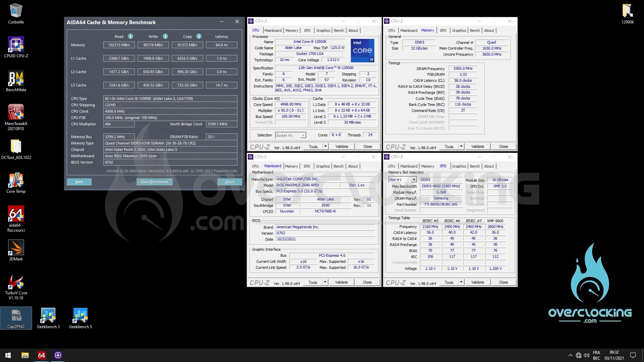Click the FRA BEC language indicator
Image resolution: width=644 pixels, height=362 pixels.
click(596, 355)
